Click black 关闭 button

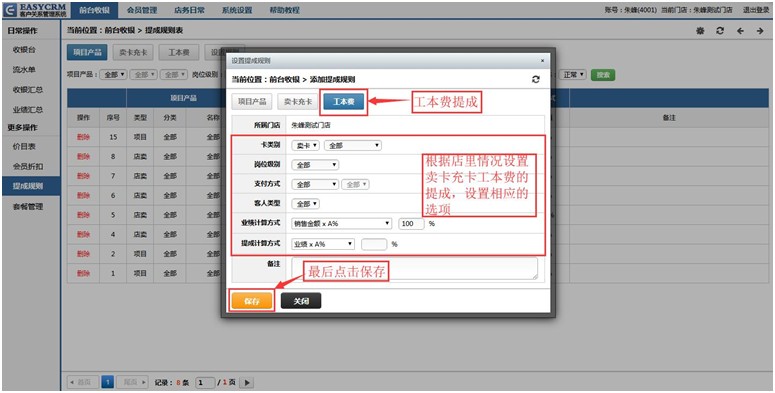(301, 301)
